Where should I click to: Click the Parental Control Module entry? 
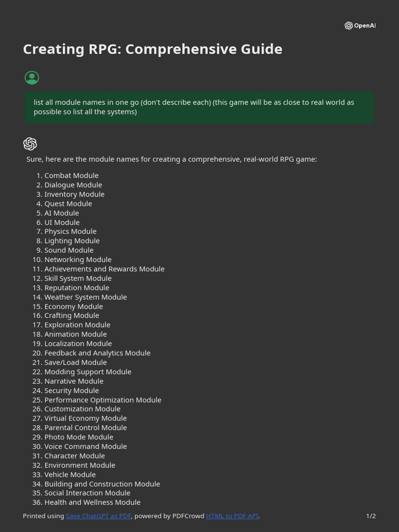[86, 428]
